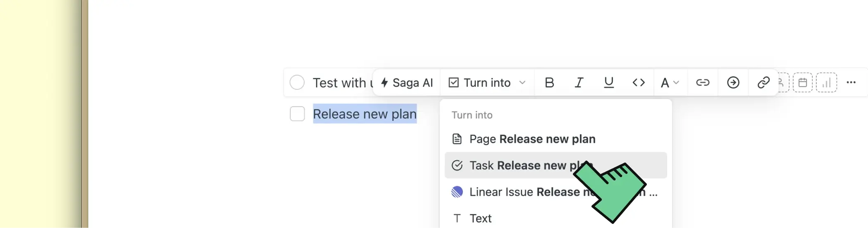The height and width of the screenshot is (228, 868).
Task: Click the circled arrow icon
Action: (733, 83)
